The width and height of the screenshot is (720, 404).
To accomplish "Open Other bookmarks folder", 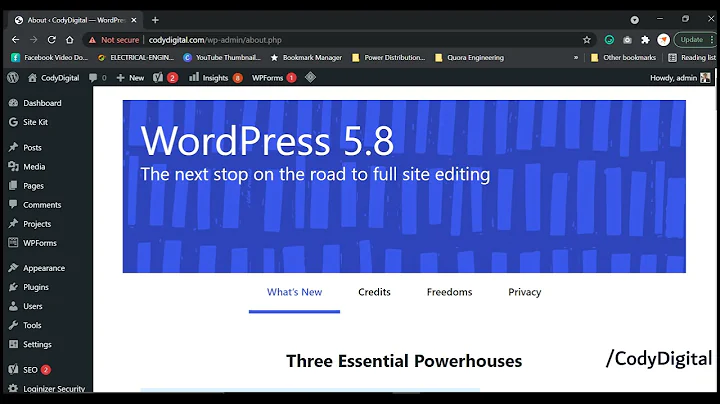I will 623,57.
